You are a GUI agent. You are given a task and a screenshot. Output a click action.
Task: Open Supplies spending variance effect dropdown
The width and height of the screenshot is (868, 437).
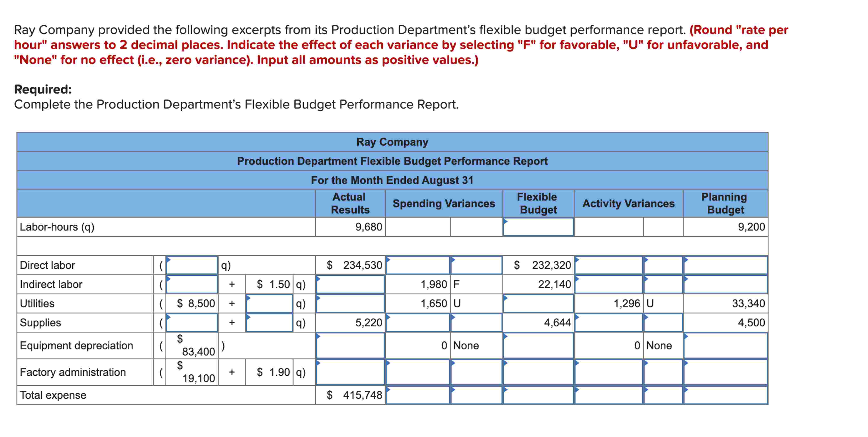[477, 323]
